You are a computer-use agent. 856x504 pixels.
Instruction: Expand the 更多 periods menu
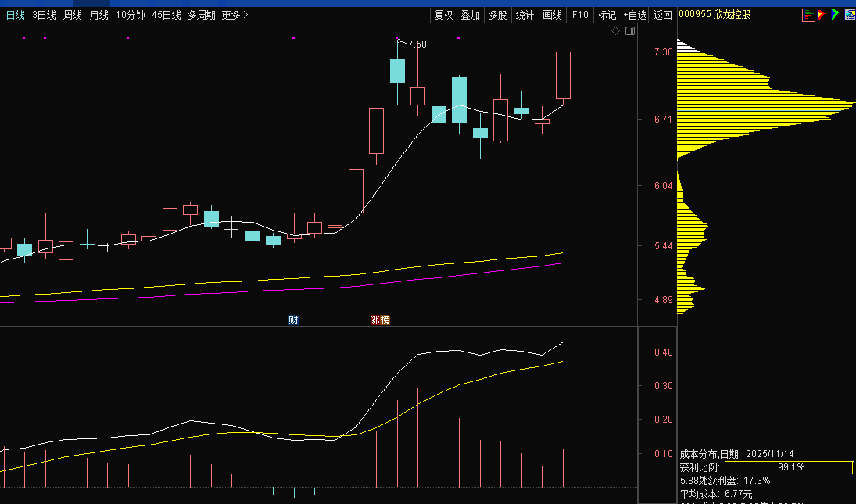click(x=235, y=15)
